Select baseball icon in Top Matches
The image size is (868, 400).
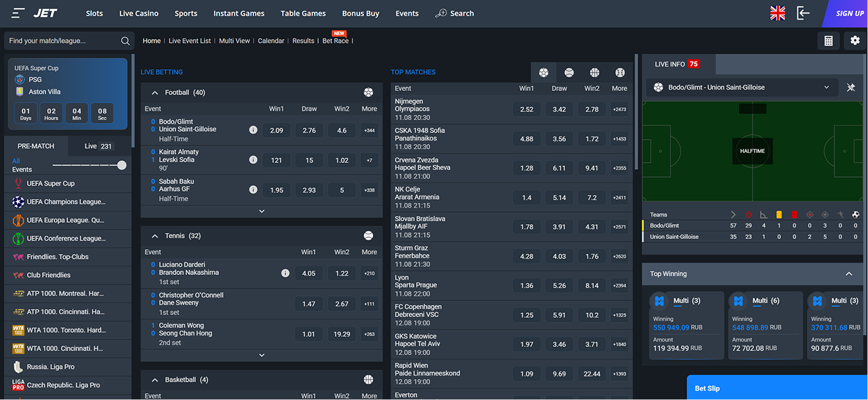click(x=620, y=72)
